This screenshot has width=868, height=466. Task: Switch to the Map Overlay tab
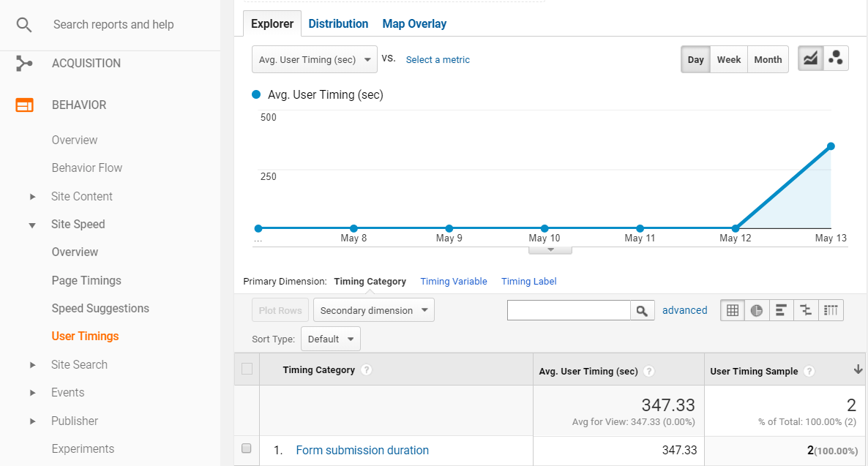click(x=414, y=23)
